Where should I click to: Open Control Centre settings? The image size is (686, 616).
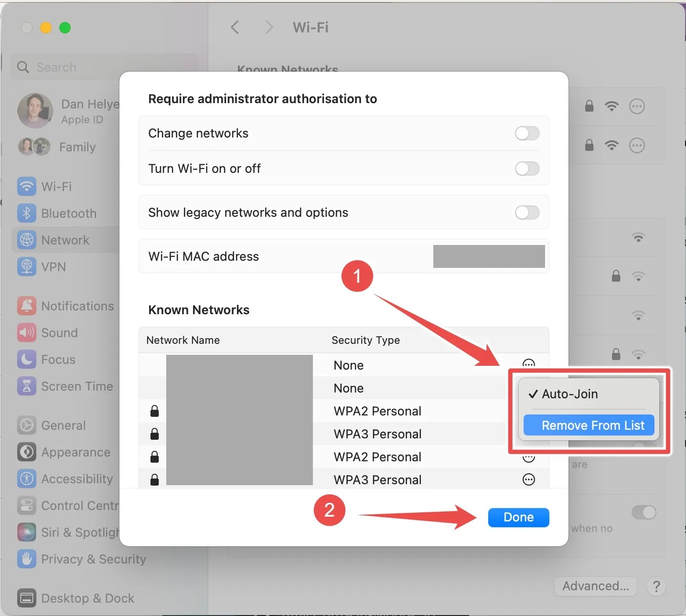click(x=68, y=505)
